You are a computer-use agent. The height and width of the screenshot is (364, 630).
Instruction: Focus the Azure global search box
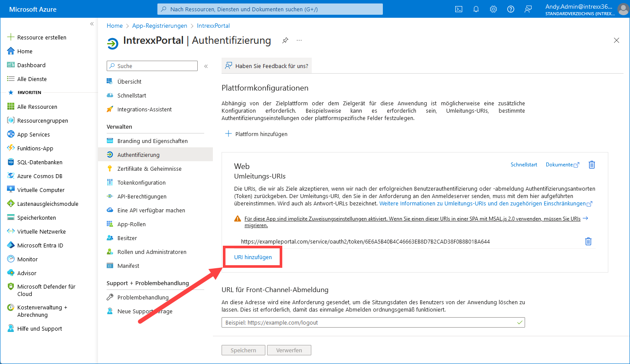pos(270,9)
